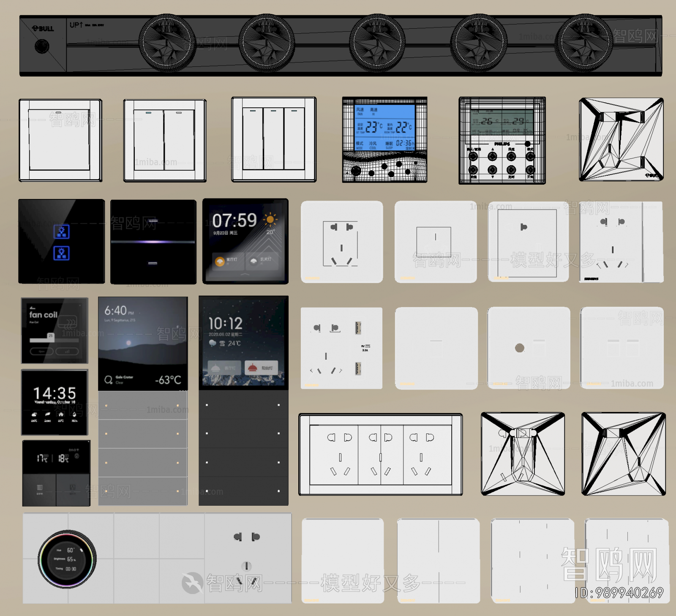Click the ▲ arrow on the Philips thermostat
The width and height of the screenshot is (676, 616).
click(x=492, y=156)
